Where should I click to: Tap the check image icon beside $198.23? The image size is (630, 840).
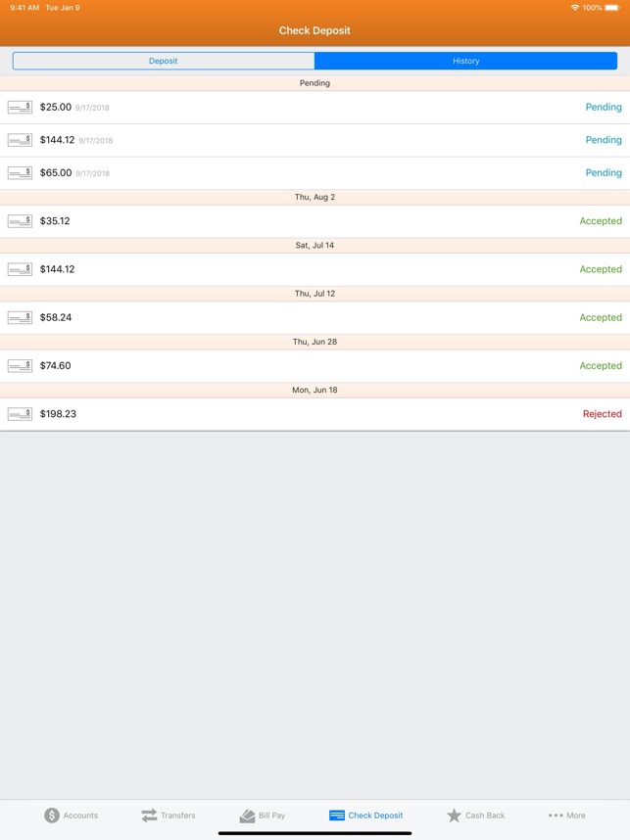pyautogui.click(x=20, y=414)
